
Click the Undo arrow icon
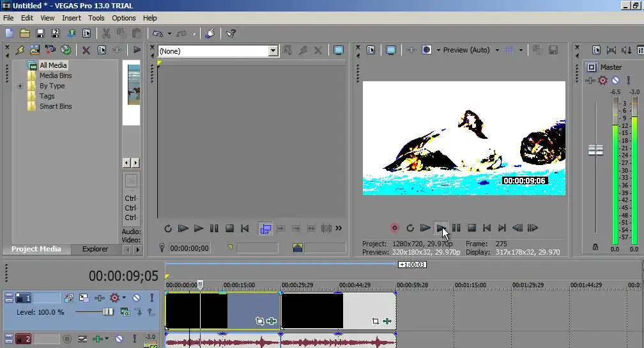158,33
